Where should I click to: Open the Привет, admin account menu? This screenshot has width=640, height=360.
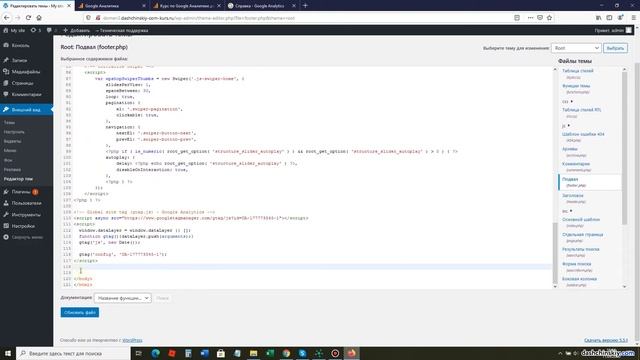pyautogui.click(x=613, y=30)
